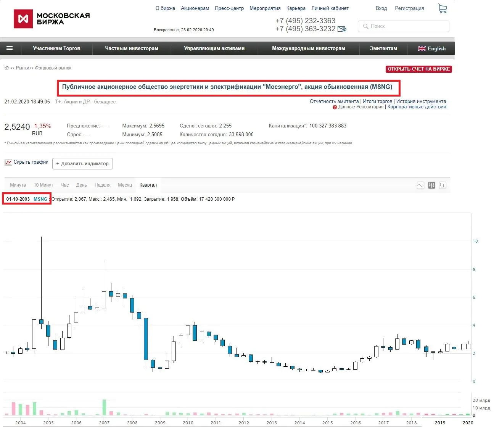Open the Частным инвесторам menu
Viewport: 494px width, 448px height.
pos(132,48)
